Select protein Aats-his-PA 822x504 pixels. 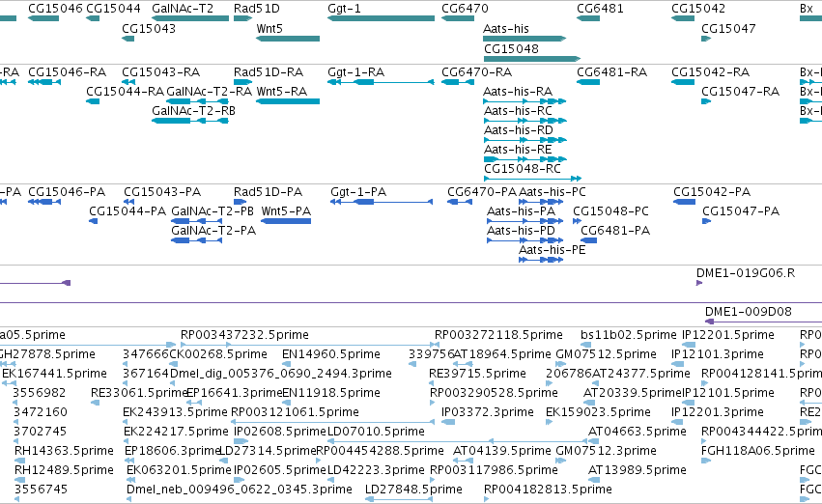pyautogui.click(x=521, y=211)
